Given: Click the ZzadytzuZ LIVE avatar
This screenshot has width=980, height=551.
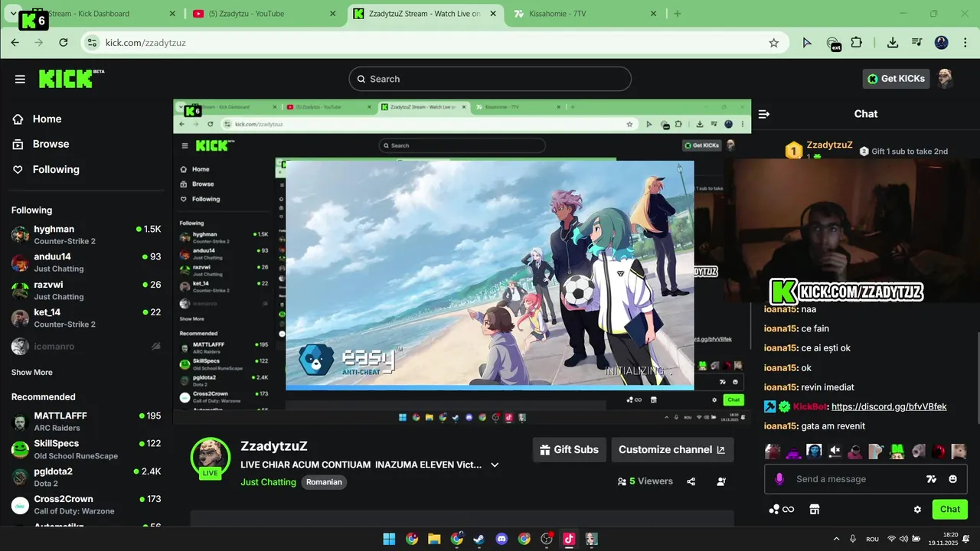Looking at the screenshot, I should 211,458.
